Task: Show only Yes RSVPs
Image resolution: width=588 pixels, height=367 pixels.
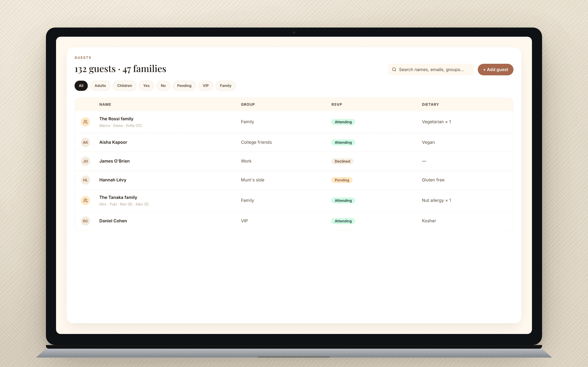Action: tap(146, 86)
